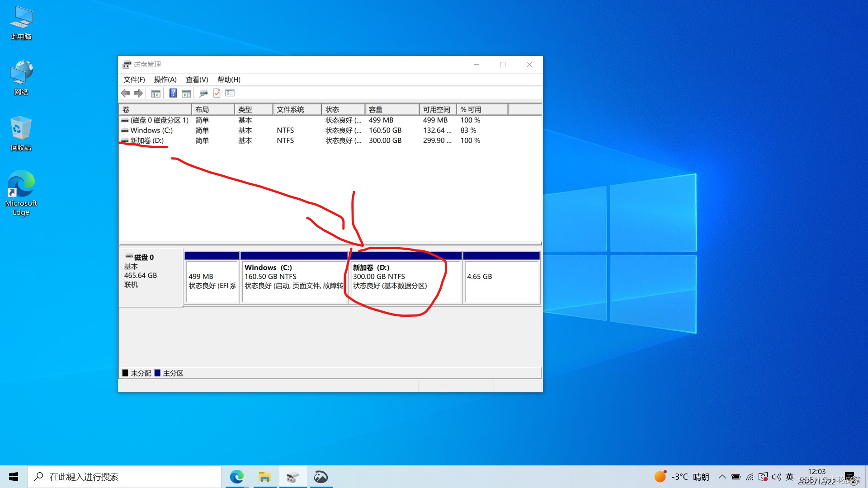Click Show/Hide Action Pane toolbar icon
The width and height of the screenshot is (868, 488).
coord(186,94)
